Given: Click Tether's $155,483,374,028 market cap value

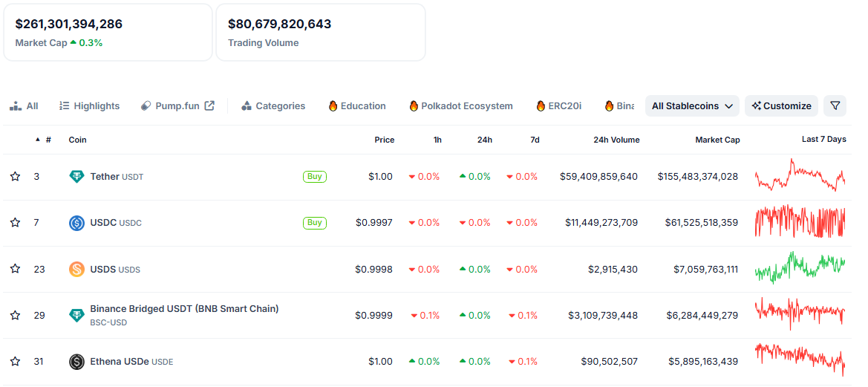Looking at the screenshot, I should pyautogui.click(x=697, y=177).
